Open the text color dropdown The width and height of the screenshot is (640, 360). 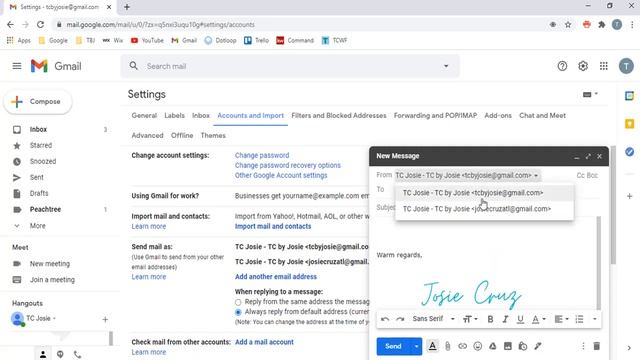pyautogui.click(x=538, y=319)
